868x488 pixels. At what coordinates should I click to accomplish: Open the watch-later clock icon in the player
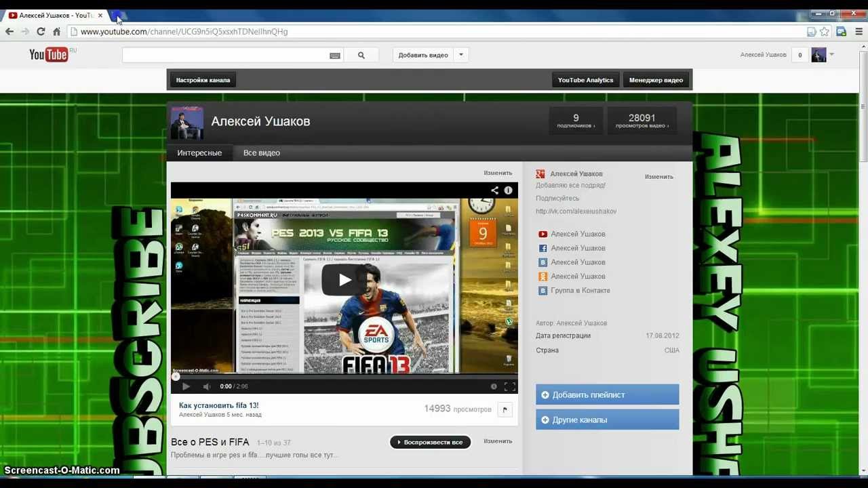[494, 386]
